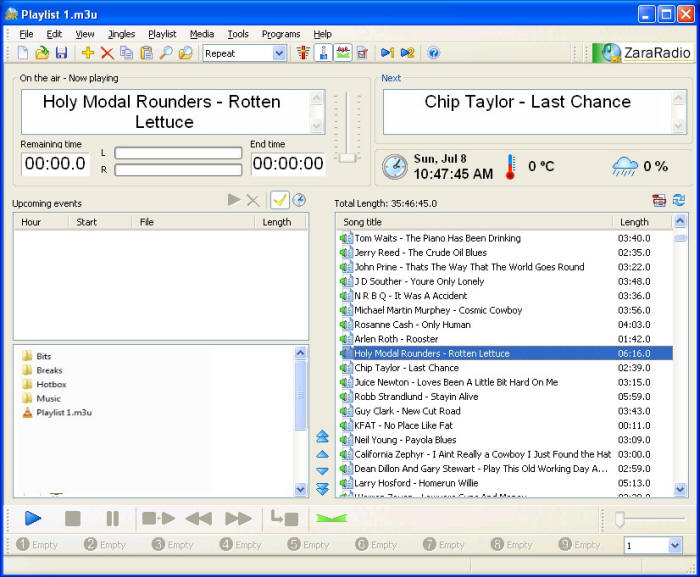Image resolution: width=700 pixels, height=577 pixels.
Task: Copy the selected playlist item
Action: [x=127, y=53]
